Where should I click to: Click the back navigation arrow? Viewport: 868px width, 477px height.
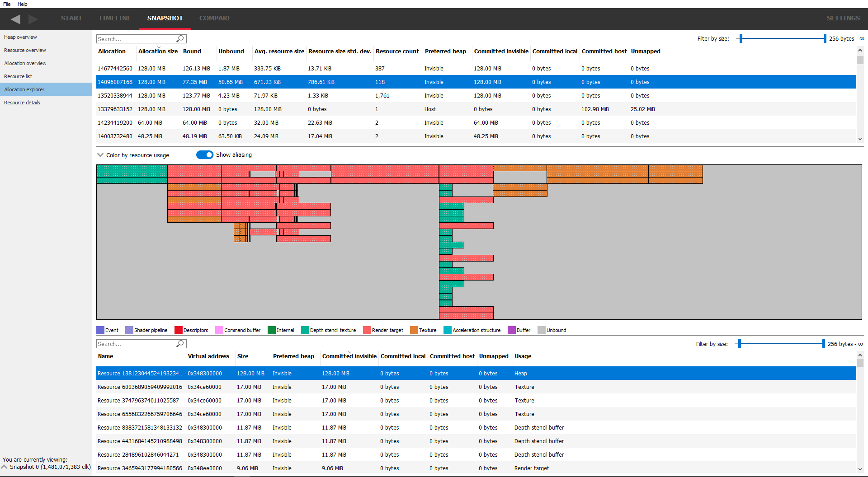coord(15,19)
